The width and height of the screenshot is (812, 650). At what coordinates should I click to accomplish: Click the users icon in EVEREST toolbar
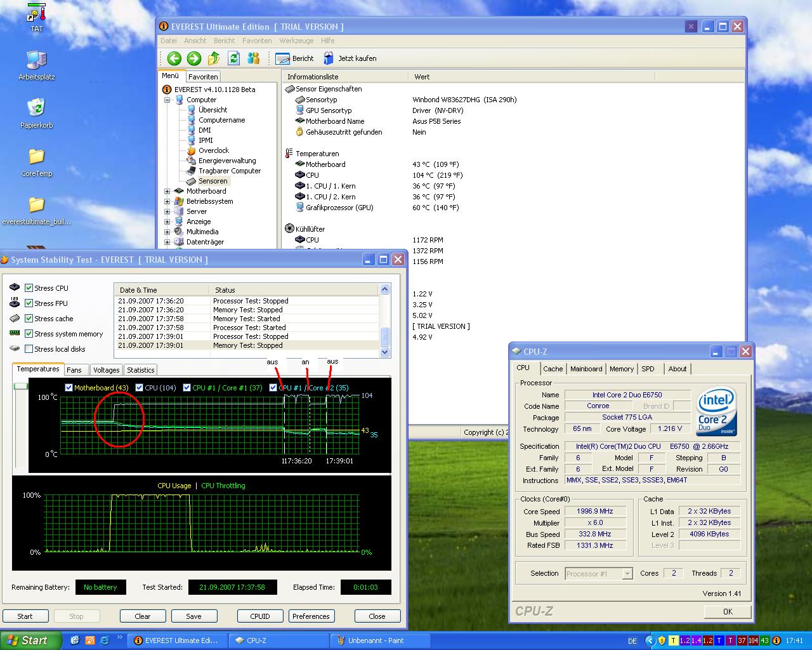tap(254, 58)
